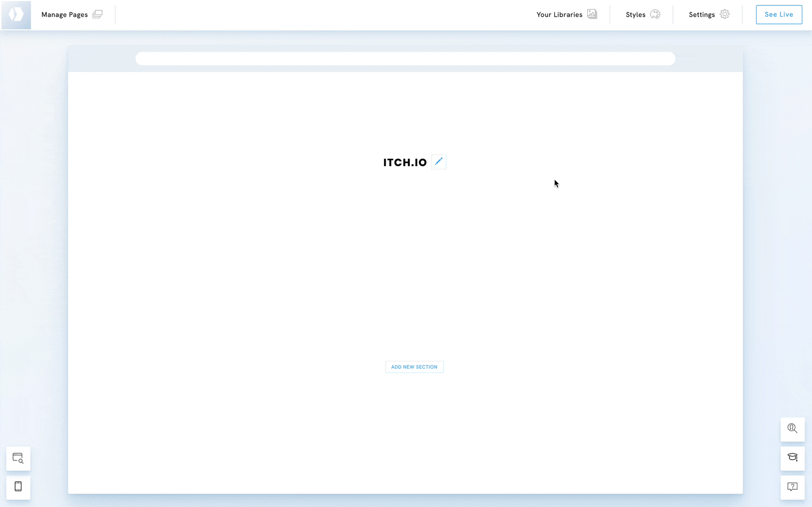This screenshot has width=812, height=507.
Task: Click the app logo in top-left corner
Action: [16, 15]
